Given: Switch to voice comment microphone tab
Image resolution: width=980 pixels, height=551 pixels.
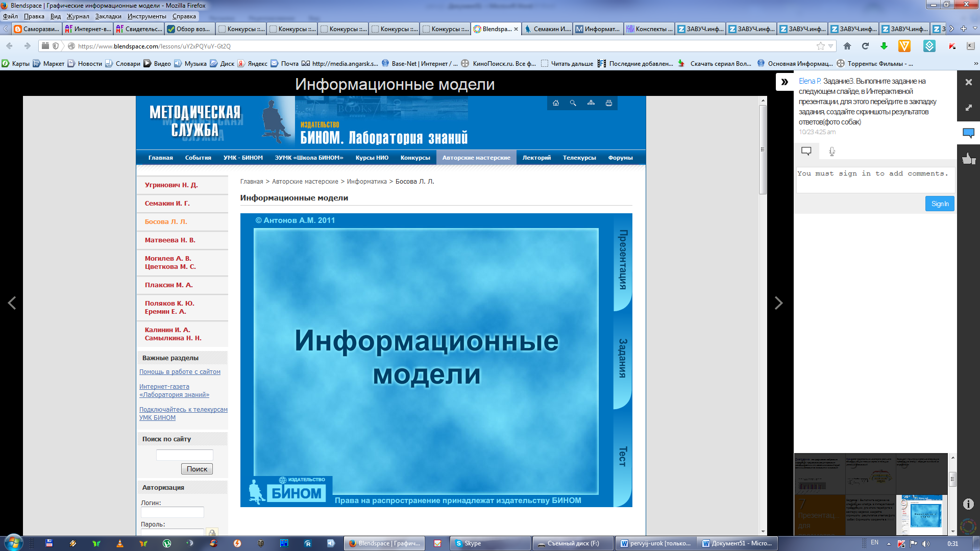Looking at the screenshot, I should 832,151.
